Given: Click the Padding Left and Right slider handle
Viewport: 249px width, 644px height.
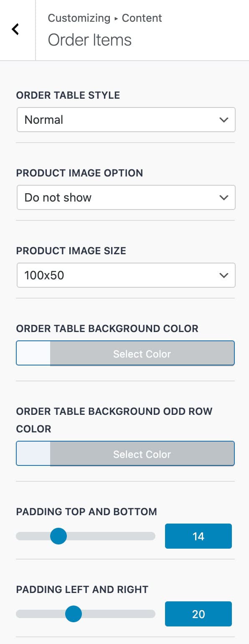Looking at the screenshot, I should (74, 614).
